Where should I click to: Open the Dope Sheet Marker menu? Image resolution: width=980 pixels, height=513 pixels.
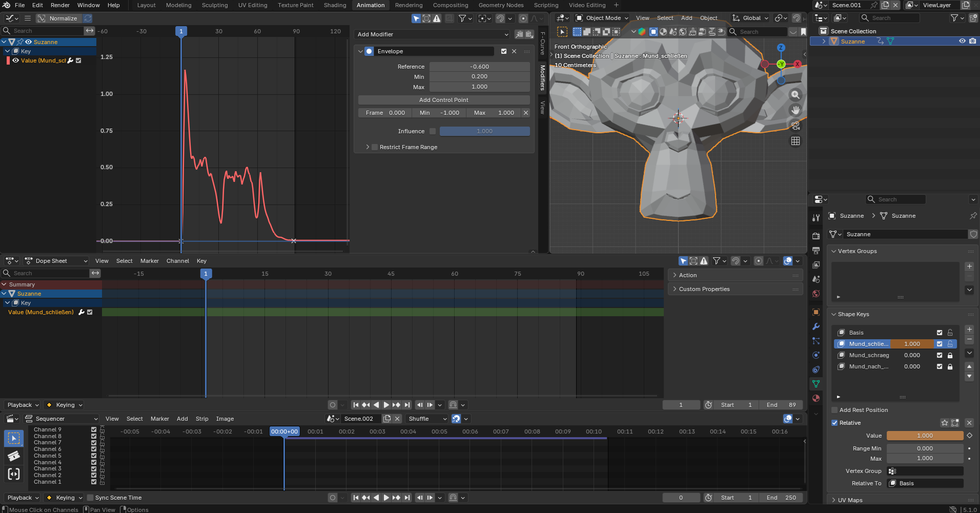pyautogui.click(x=150, y=261)
